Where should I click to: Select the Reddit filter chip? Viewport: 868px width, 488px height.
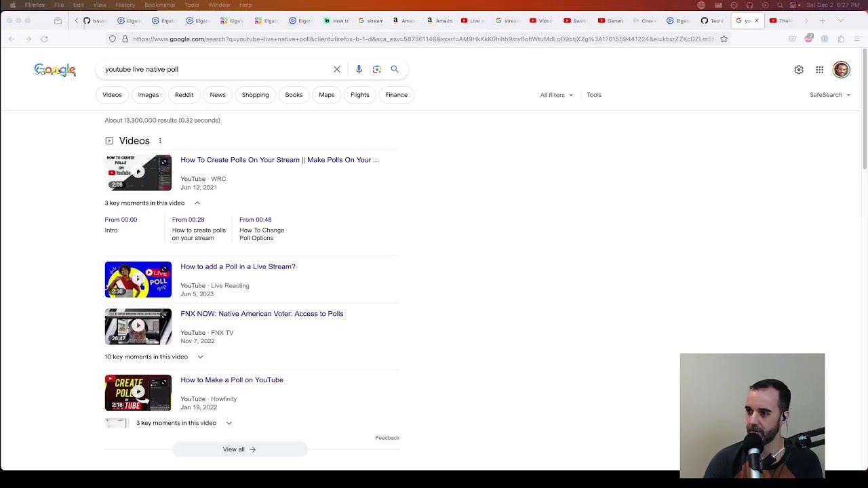[184, 95]
